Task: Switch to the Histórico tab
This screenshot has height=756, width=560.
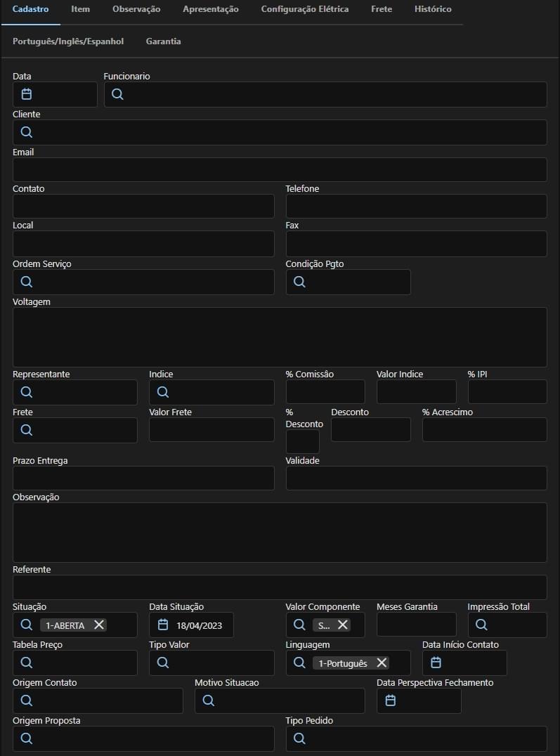Action: 433,10
